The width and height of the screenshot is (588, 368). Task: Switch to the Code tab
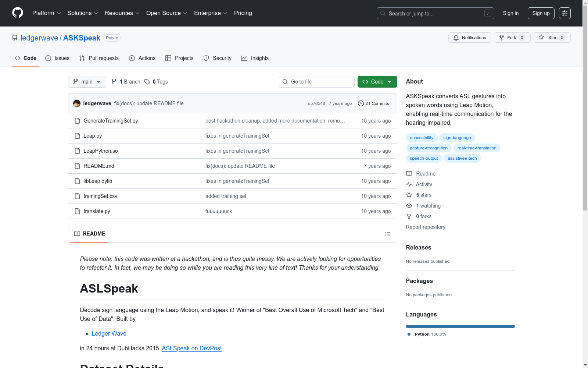[x=26, y=58]
